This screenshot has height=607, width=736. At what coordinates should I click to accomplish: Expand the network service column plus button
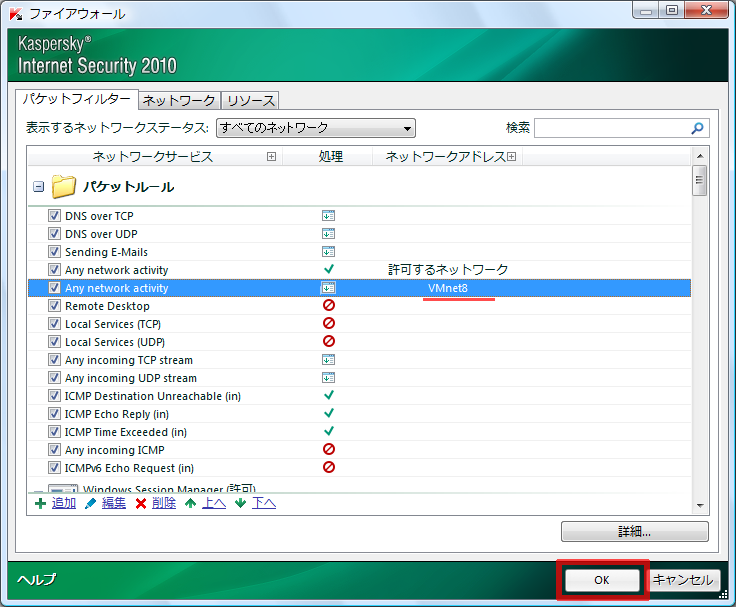point(271,157)
